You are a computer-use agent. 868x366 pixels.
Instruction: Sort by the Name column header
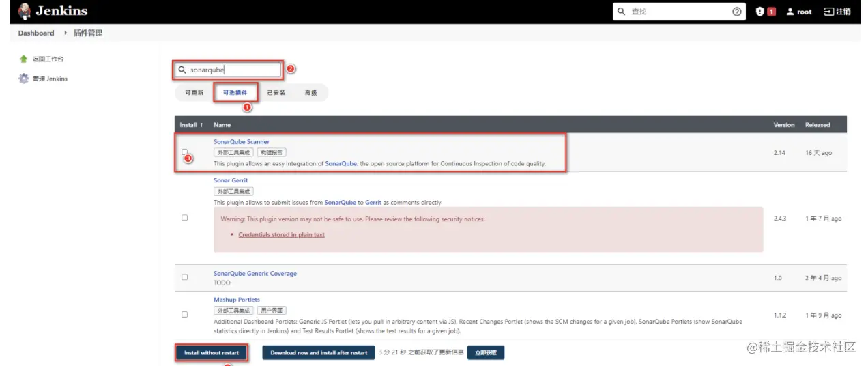[222, 125]
